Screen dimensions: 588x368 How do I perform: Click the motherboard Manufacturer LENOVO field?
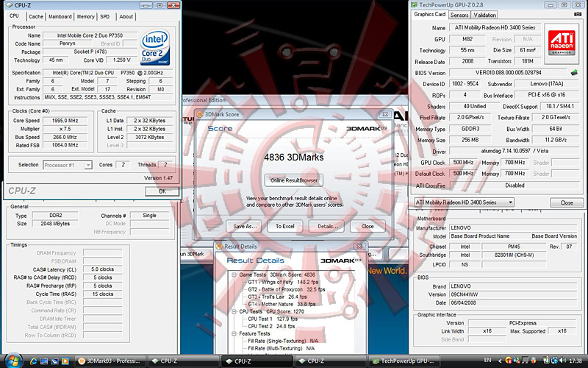click(512, 228)
